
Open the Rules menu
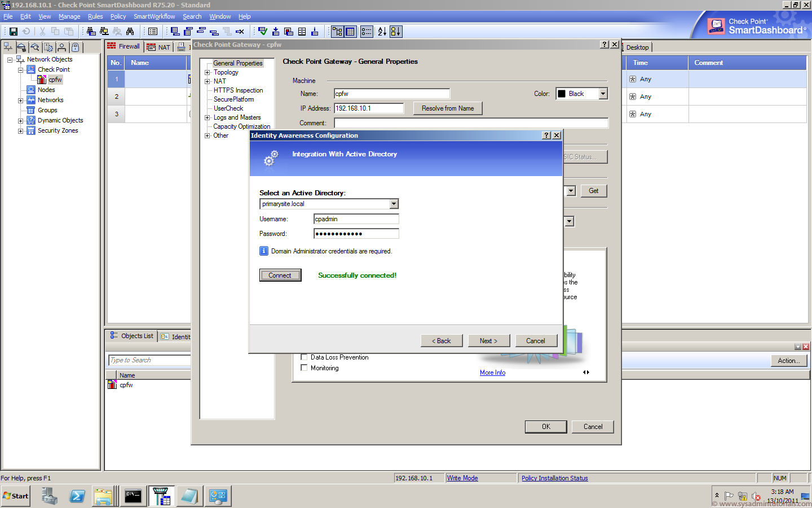[95, 16]
